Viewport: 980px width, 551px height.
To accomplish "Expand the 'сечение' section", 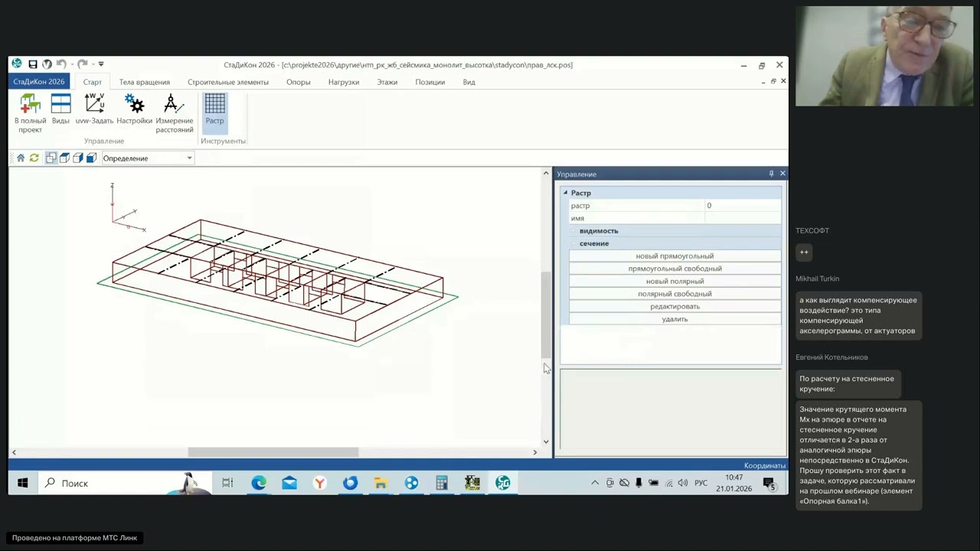I will click(573, 243).
